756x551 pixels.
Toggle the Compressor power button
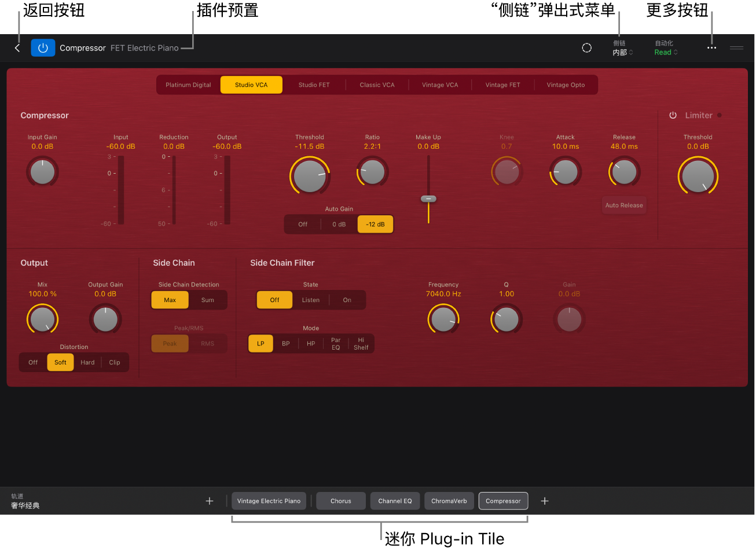click(43, 48)
